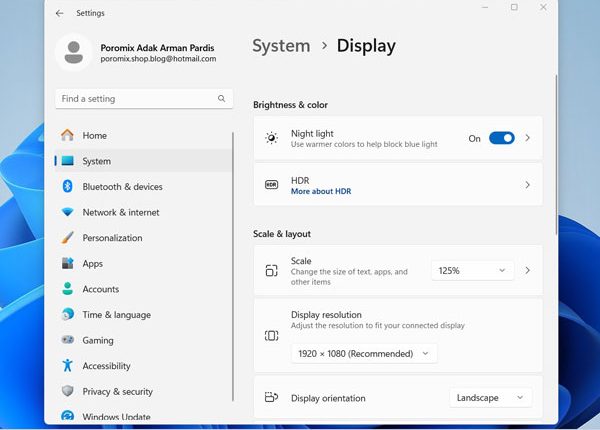Maximize the Settings window
The image size is (600, 430).
click(514, 7)
